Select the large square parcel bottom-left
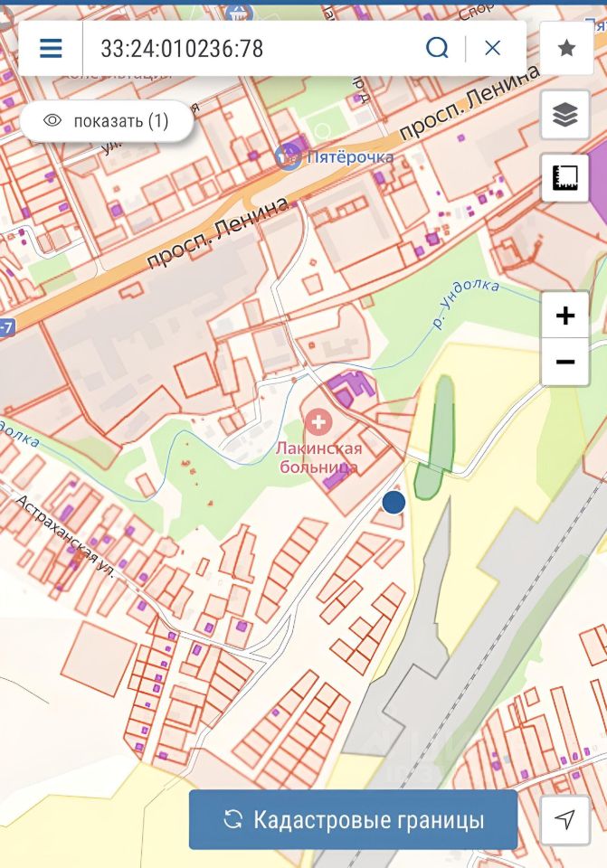This screenshot has height=868, width=607. [99, 657]
